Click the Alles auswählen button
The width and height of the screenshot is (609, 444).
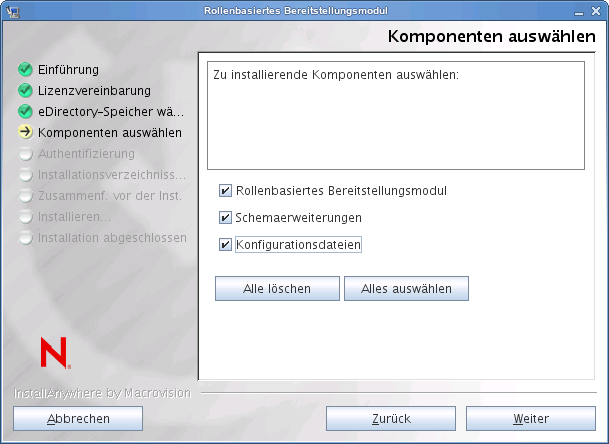coord(406,289)
